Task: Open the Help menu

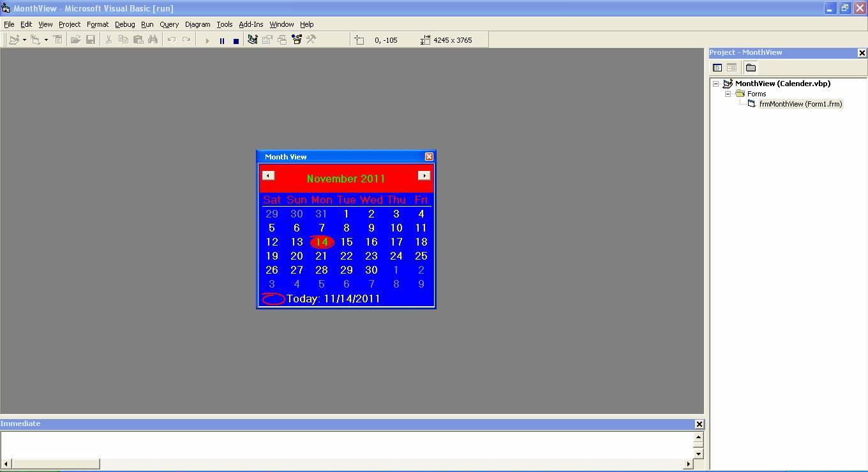Action: 306,24
